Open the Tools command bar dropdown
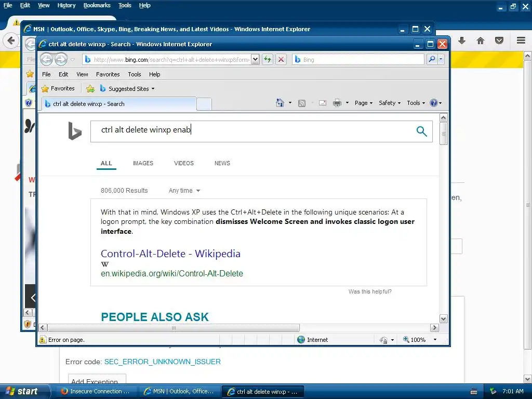 coord(416,103)
